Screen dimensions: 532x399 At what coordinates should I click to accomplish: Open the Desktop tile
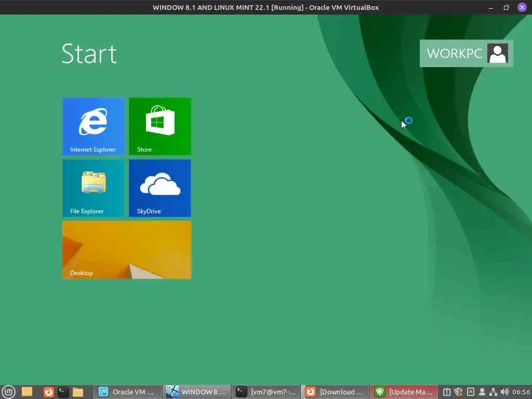click(x=127, y=250)
